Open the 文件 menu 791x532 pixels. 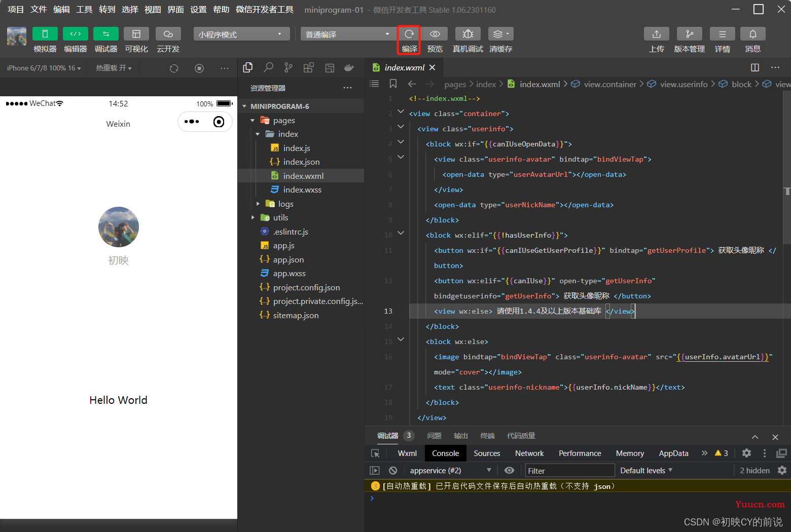39,10
